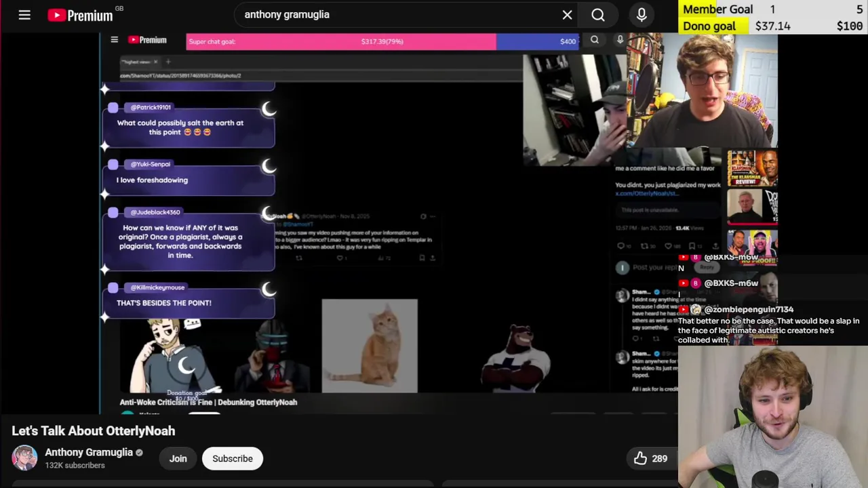Click inner video's Premium logo

[147, 40]
